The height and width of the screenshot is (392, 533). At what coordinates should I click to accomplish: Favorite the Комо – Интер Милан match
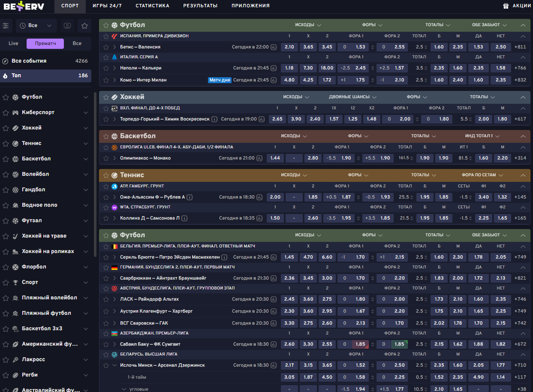pyautogui.click(x=106, y=80)
